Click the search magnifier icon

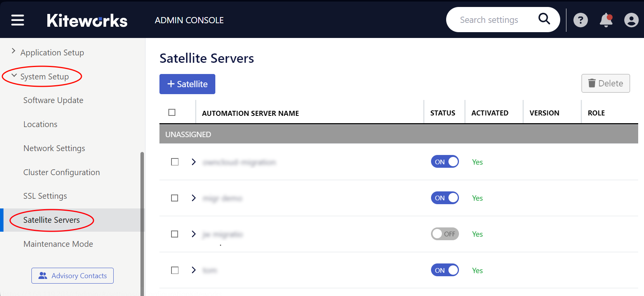(x=544, y=19)
